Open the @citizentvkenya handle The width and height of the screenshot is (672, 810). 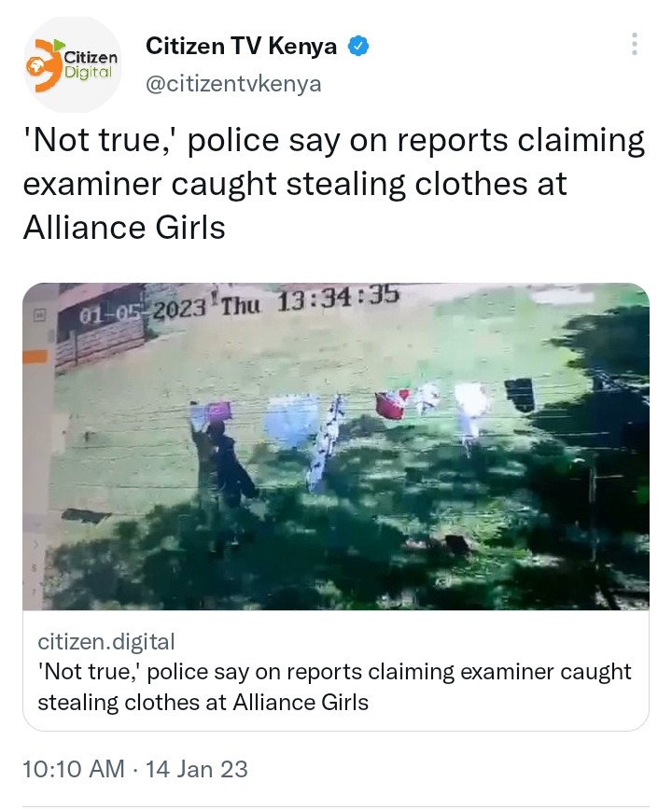point(233,83)
